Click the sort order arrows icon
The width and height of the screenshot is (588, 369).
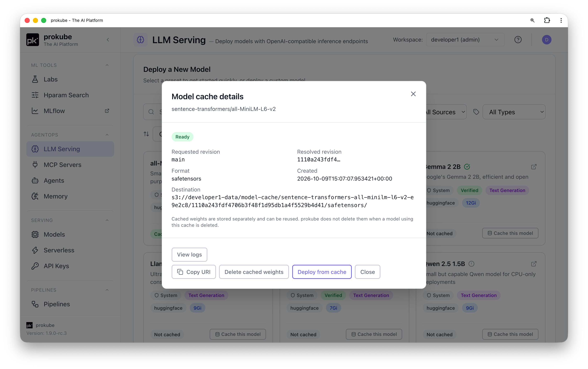click(x=146, y=134)
